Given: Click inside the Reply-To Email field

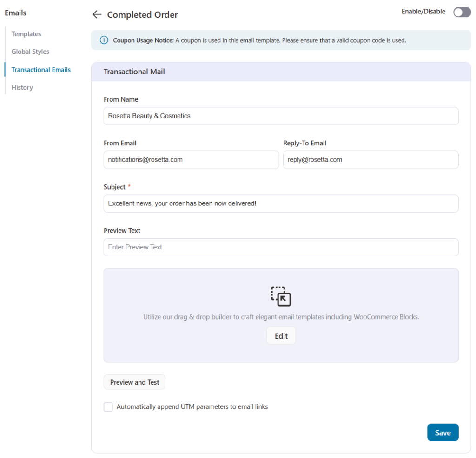Looking at the screenshot, I should (x=370, y=160).
